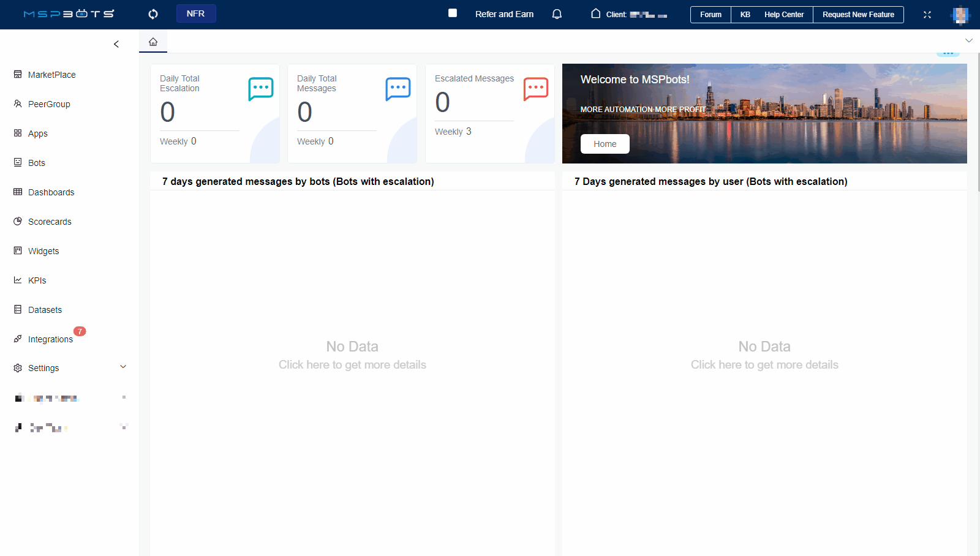This screenshot has height=556, width=980.
Task: Open the user avatar in the top right
Action: point(960,15)
